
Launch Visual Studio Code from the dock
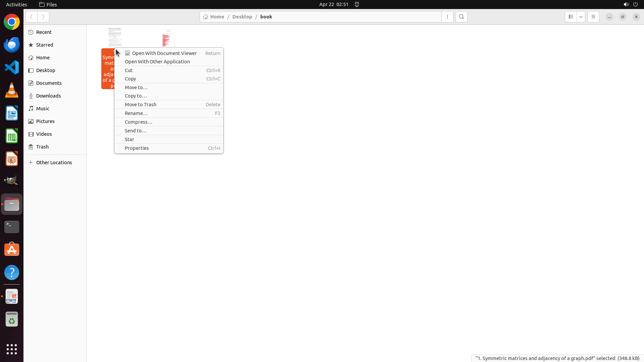click(x=12, y=67)
